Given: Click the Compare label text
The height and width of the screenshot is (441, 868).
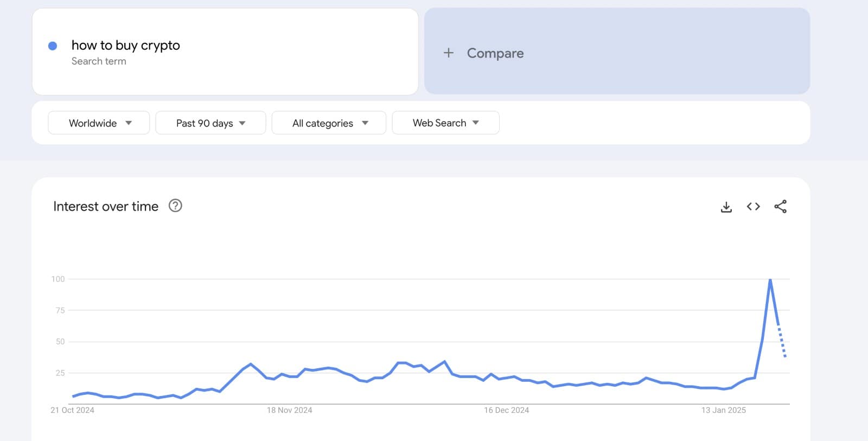Looking at the screenshot, I should [x=495, y=53].
